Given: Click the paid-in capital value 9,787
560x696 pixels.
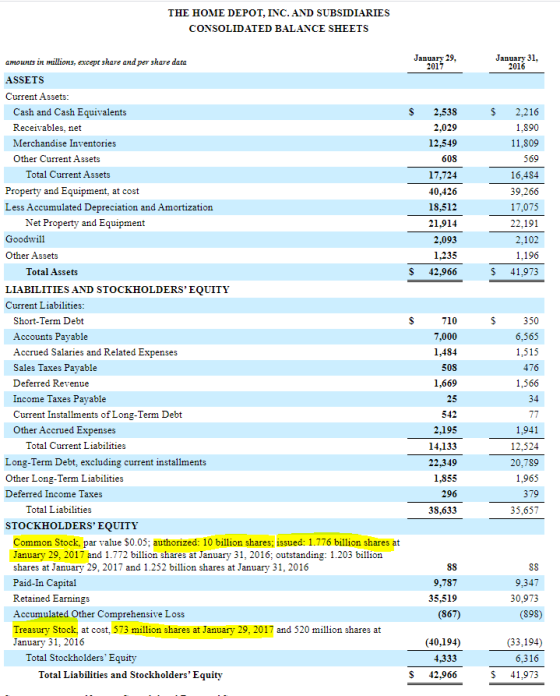Looking at the screenshot, I should (x=445, y=583).
